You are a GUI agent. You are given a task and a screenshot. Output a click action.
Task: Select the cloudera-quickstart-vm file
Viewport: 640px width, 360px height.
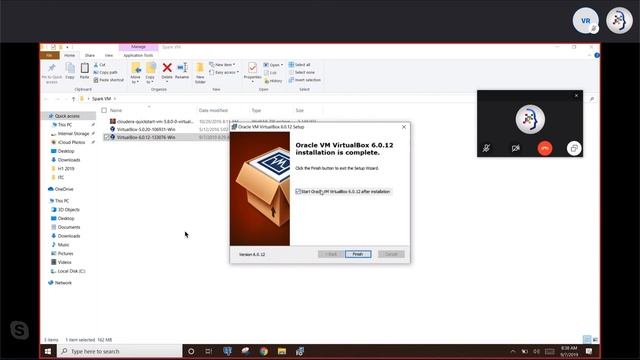[155, 121]
